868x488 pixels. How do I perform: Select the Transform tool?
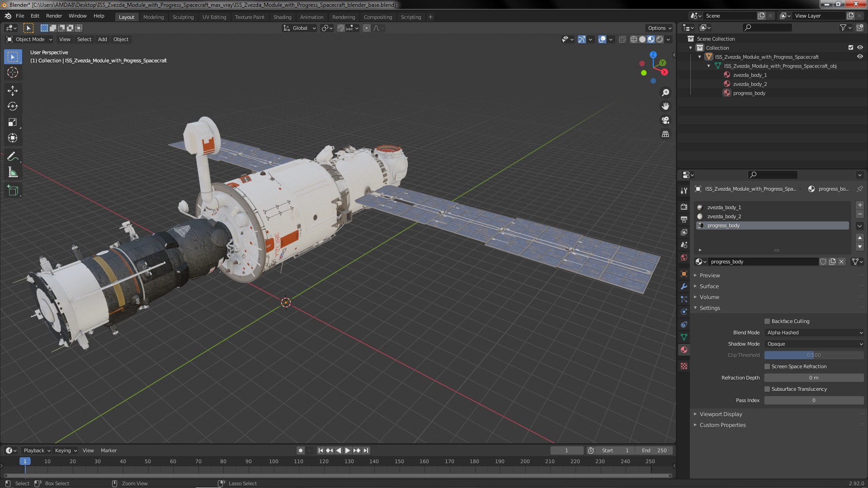[13, 138]
